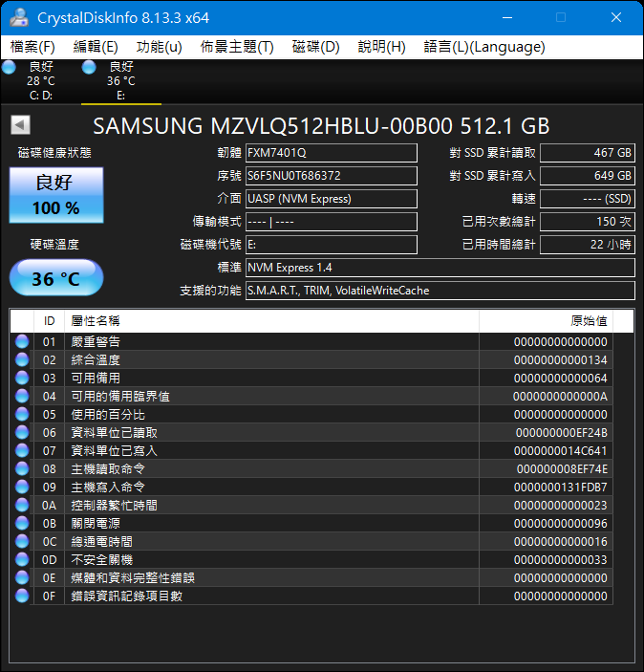This screenshot has width=644, height=672.
Task: Click the total host writes value 649 GB
Action: (587, 176)
